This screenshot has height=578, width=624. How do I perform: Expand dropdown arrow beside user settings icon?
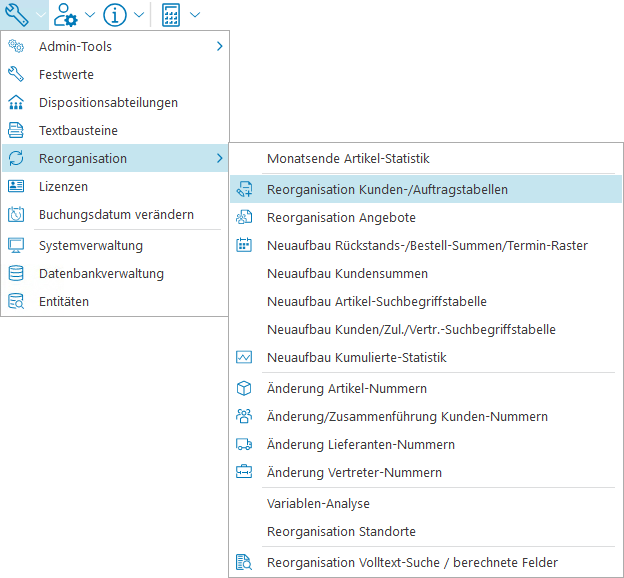tap(90, 15)
